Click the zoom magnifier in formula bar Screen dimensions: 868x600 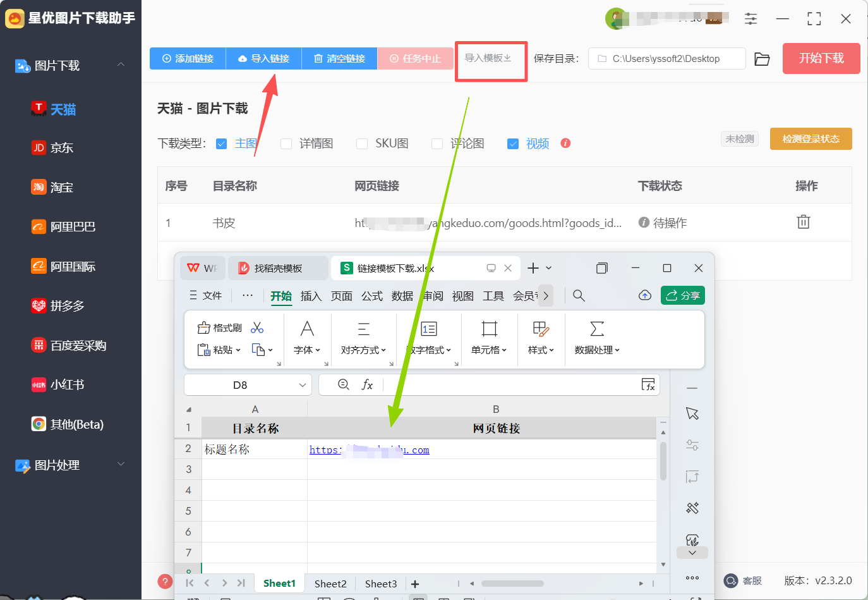[344, 384]
